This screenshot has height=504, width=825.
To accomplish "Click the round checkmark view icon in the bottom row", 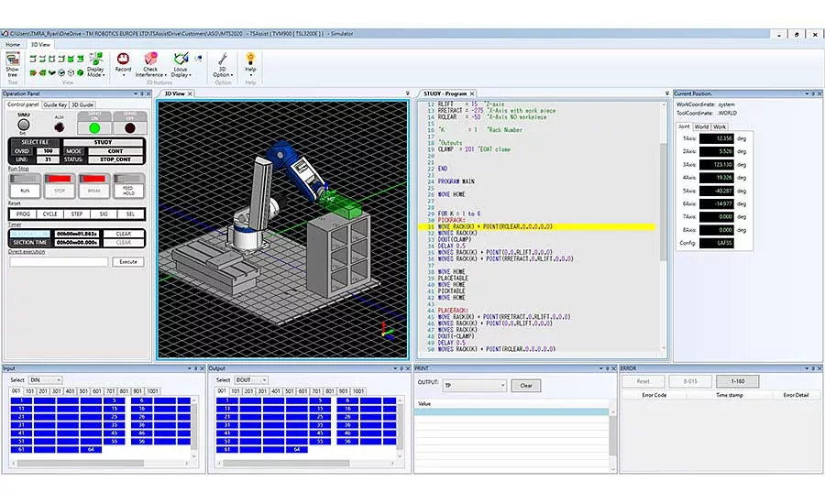I will click(x=61, y=72).
